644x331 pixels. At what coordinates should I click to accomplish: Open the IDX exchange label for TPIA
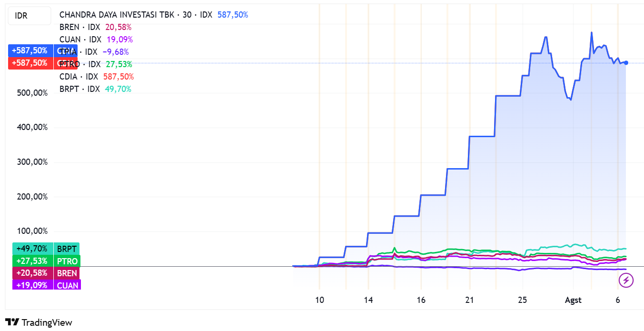tap(90, 51)
